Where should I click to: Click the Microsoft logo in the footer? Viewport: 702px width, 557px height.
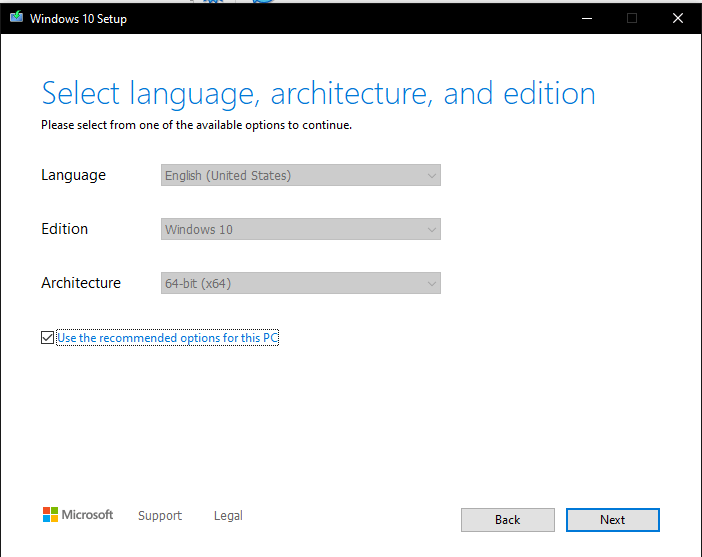[77, 515]
